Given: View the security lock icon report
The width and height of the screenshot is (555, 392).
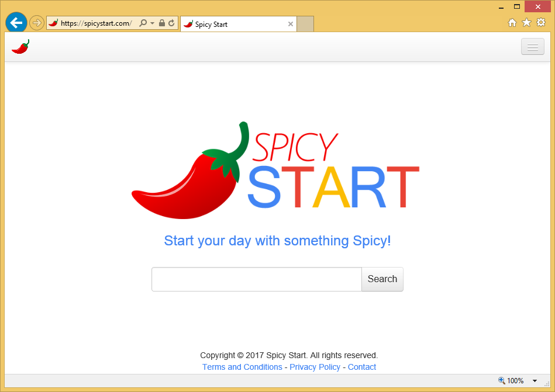Looking at the screenshot, I should pos(162,23).
